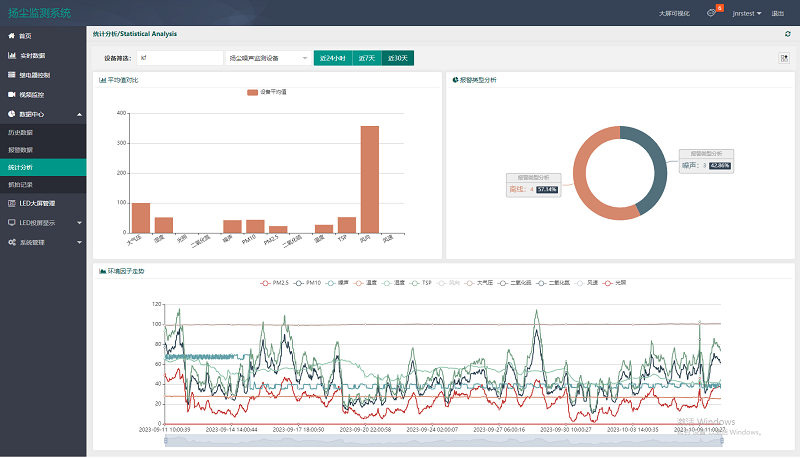Click the 近24小时 time range button
Screen dimensions: 800x458
pos(332,58)
